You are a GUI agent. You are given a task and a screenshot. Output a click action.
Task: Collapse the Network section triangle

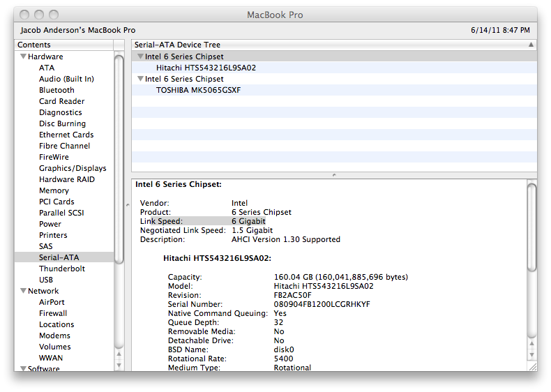click(23, 291)
